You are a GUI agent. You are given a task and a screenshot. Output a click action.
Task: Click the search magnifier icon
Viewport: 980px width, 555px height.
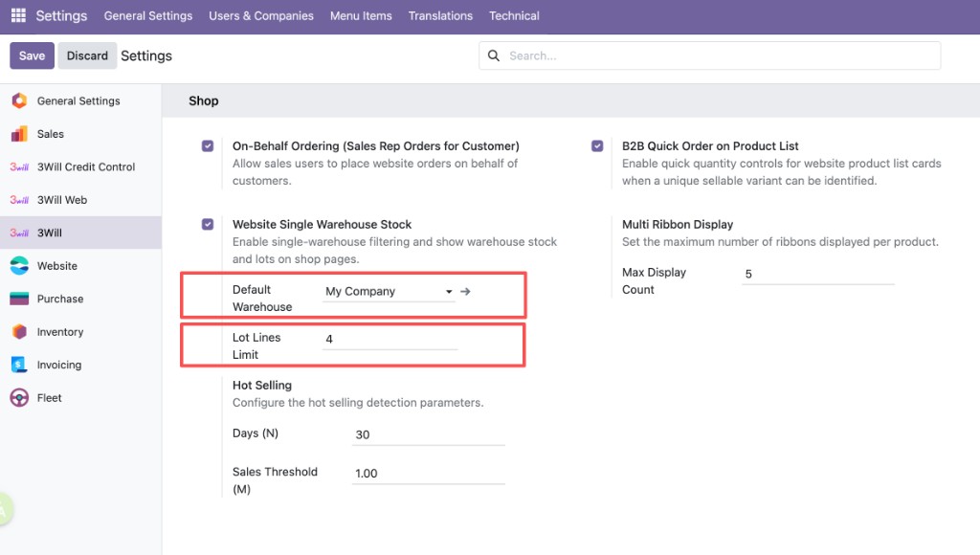tap(494, 55)
